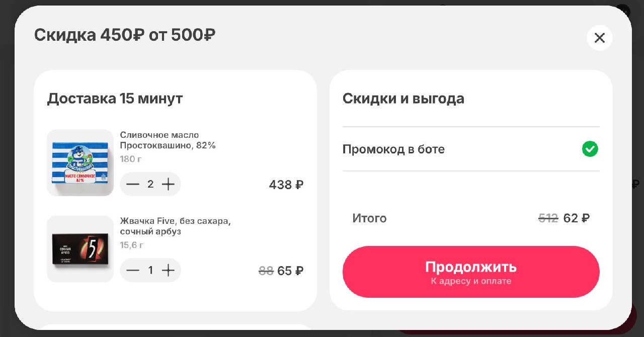Screen dimensions: 644x337
Task: Click the Доставка 15 минут heading
Action: (115, 99)
